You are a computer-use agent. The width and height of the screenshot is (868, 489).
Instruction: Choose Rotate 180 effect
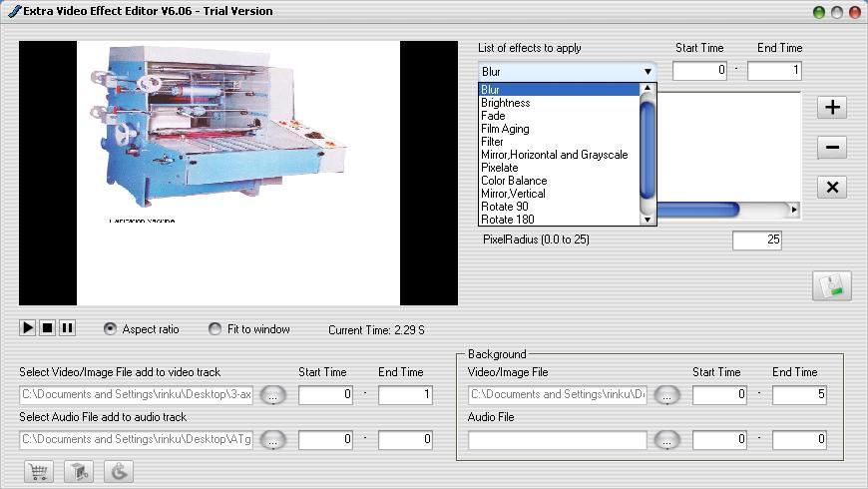(x=559, y=220)
